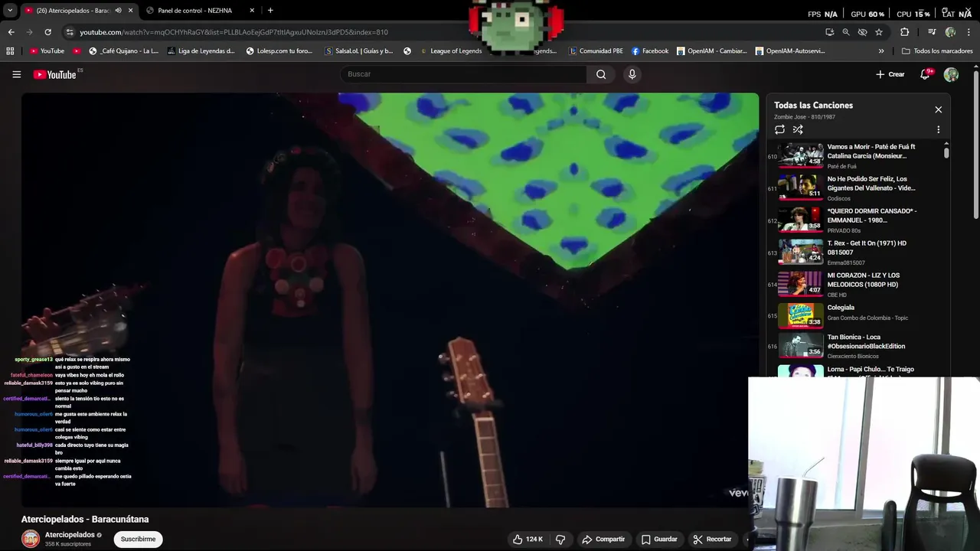This screenshot has height=551, width=980.
Task: Focus the Buscar search field
Action: [464, 74]
